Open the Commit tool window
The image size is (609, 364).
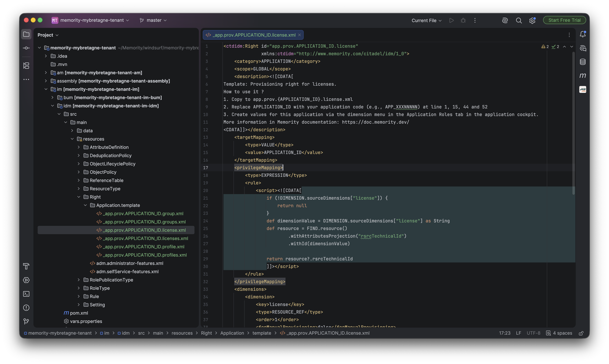pos(26,48)
